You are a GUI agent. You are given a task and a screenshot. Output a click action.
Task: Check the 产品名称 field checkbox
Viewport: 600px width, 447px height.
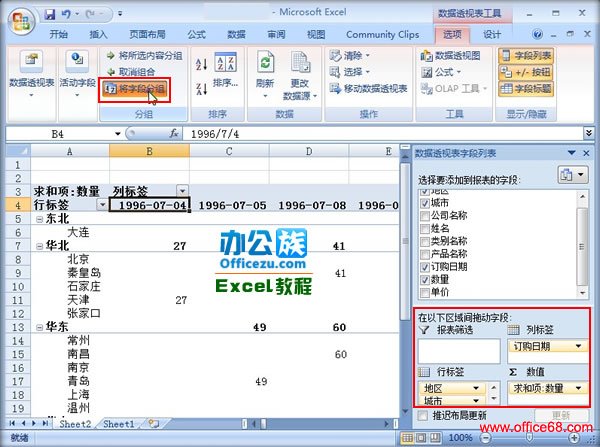(x=425, y=254)
